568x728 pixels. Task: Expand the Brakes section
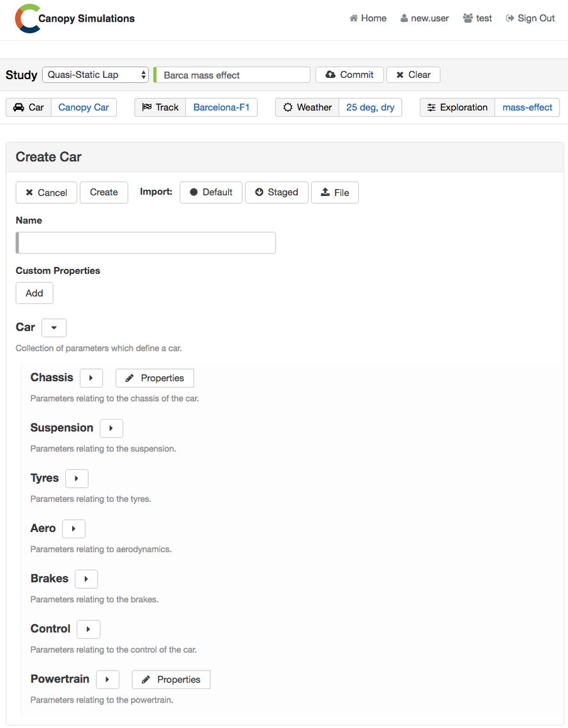point(86,579)
